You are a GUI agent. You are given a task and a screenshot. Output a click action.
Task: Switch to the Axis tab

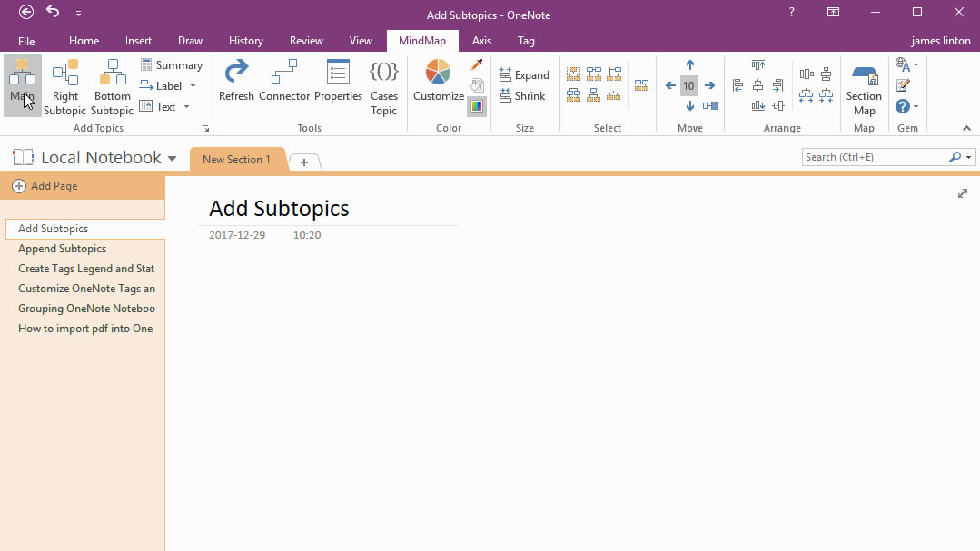pyautogui.click(x=481, y=40)
